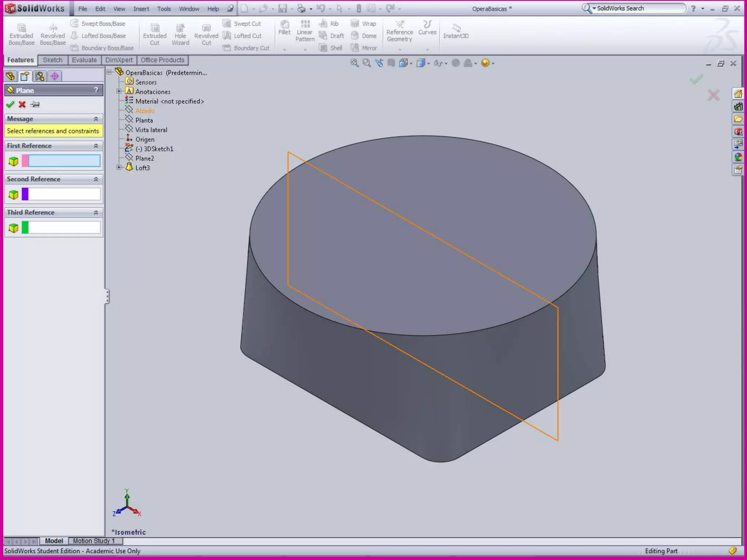Open the Reference Geometry tool
Viewport: 747px width, 560px height.
[400, 25]
